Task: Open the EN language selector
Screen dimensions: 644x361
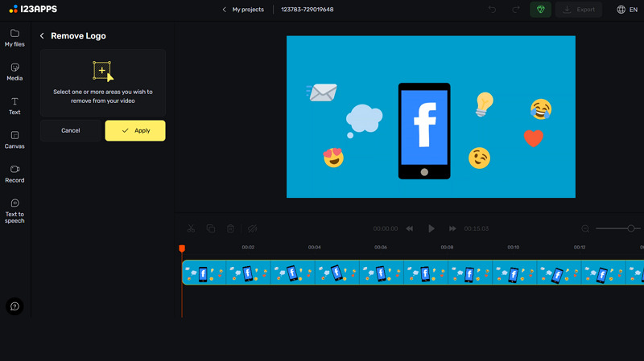Action: (627, 10)
